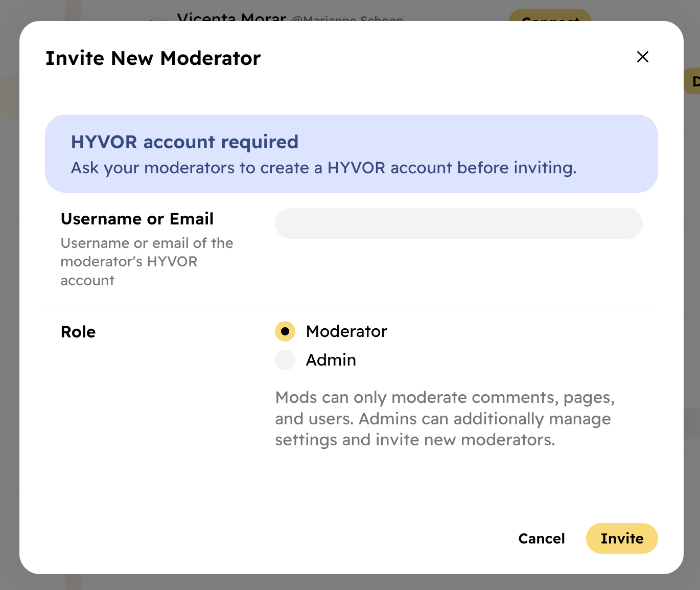700x590 pixels.
Task: Click the Username or Email label
Action: pos(137,218)
